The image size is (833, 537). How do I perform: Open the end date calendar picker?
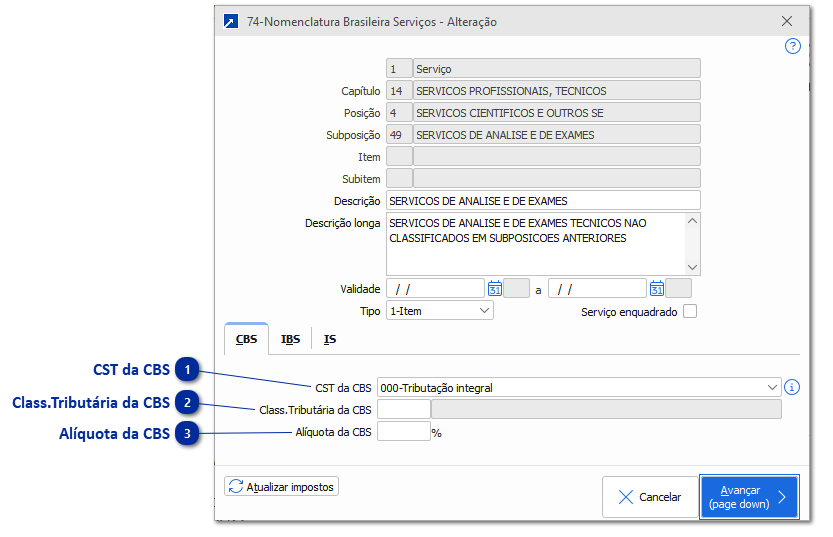pyautogui.click(x=656, y=289)
